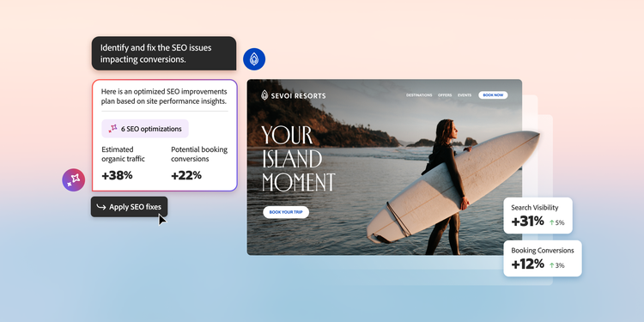
Task: Click the Book Now button
Action: 493,95
